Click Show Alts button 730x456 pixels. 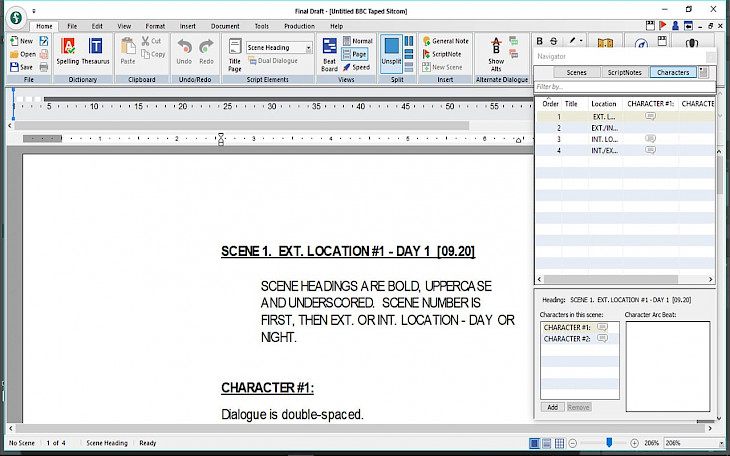tap(496, 55)
